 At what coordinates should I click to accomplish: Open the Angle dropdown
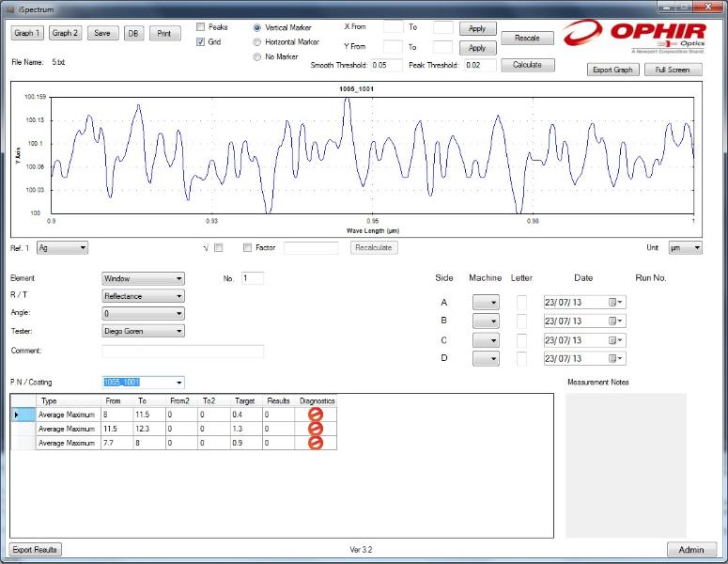coord(143,314)
